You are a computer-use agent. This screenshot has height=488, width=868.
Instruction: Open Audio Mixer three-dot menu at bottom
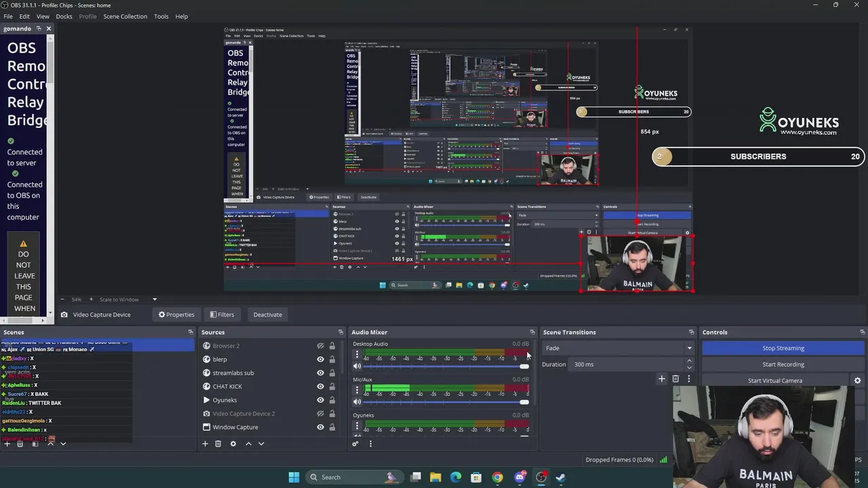370,444
